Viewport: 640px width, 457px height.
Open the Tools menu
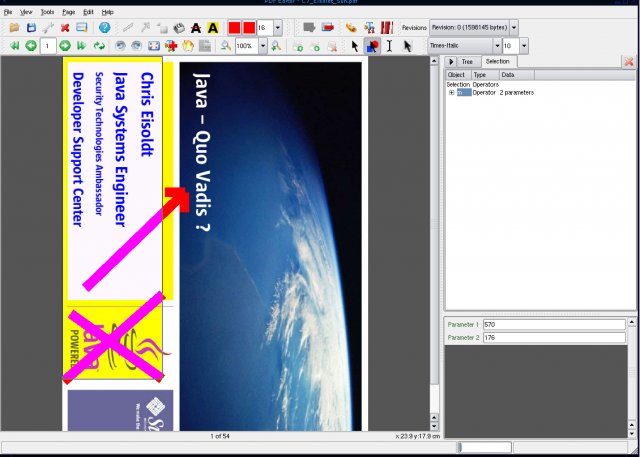47,12
